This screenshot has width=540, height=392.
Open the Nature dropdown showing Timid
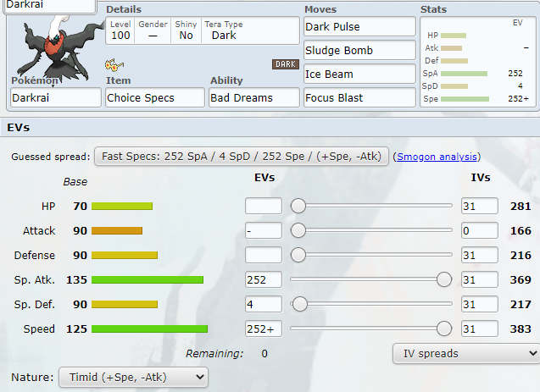(x=134, y=378)
